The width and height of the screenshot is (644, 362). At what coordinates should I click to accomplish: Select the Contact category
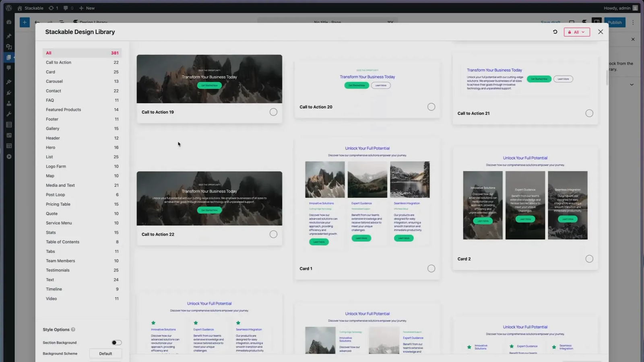coord(82,91)
